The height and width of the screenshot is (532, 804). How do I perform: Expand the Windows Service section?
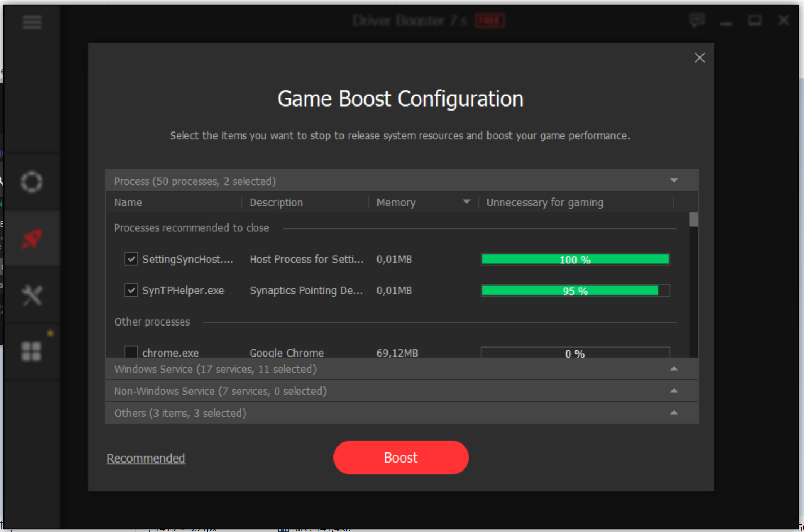tap(674, 368)
